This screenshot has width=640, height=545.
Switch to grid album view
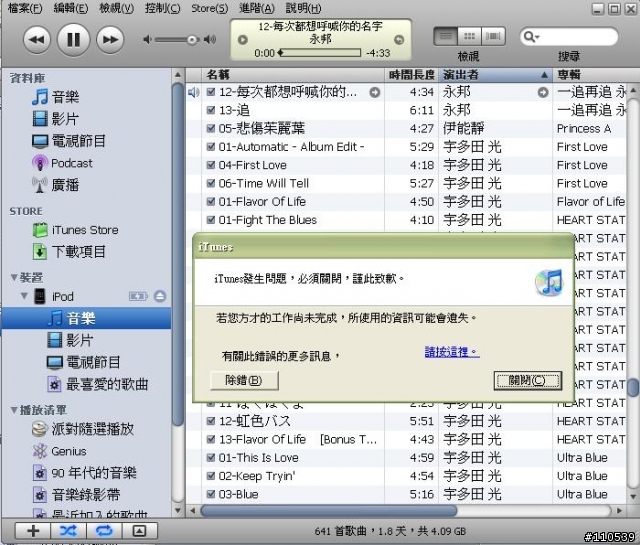(470, 37)
